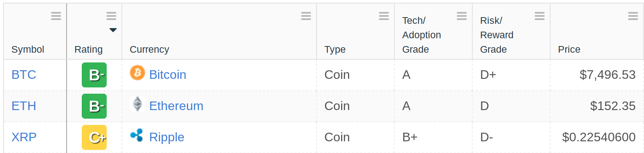Click Ripple's yellow C+ rating badge
Image resolution: width=644 pixels, height=153 pixels.
coord(94,137)
